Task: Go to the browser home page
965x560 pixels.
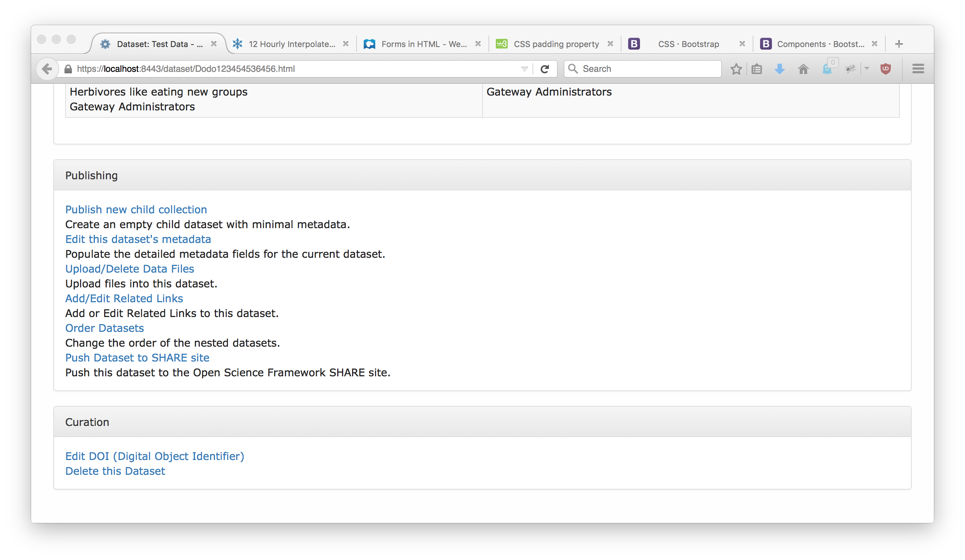Action: point(803,69)
